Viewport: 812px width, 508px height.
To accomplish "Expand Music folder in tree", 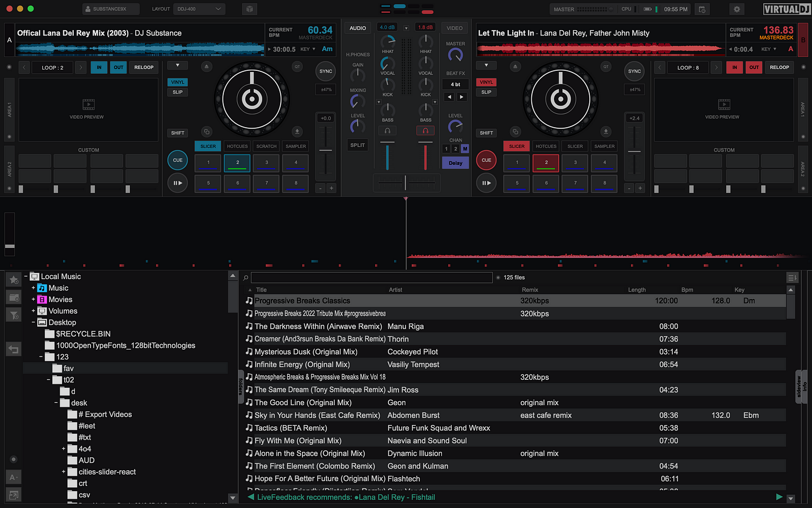I will coord(33,288).
